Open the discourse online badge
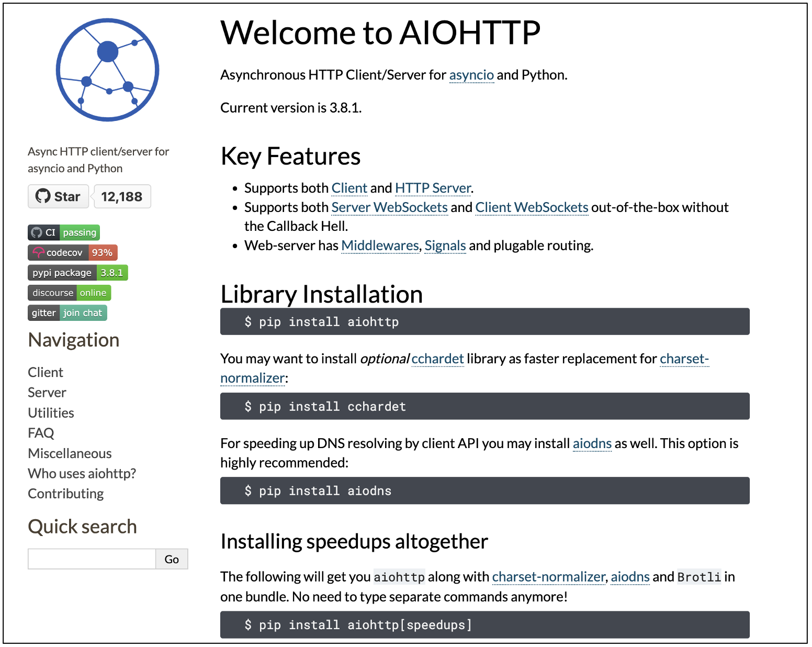The image size is (812, 647). pos(70,293)
